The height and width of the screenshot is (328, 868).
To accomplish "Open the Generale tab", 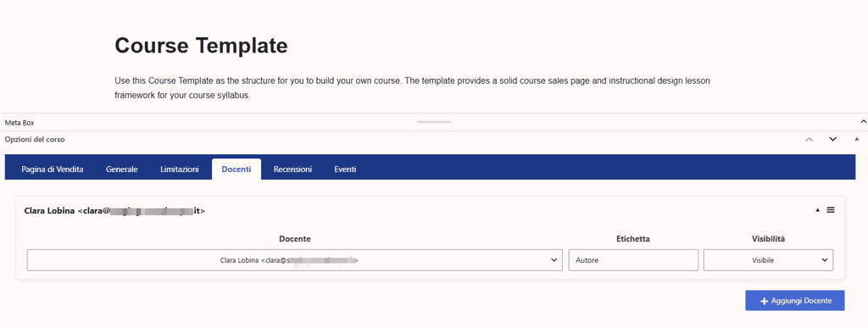I will pos(122,170).
